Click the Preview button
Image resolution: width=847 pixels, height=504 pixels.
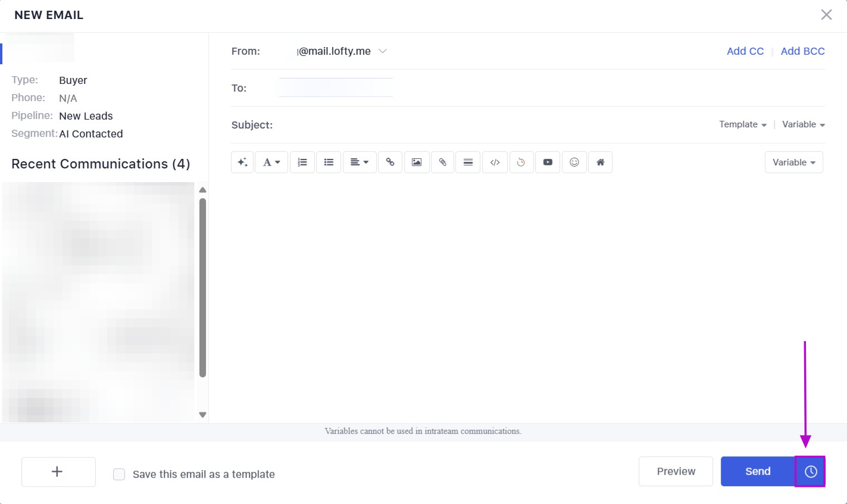pos(676,471)
